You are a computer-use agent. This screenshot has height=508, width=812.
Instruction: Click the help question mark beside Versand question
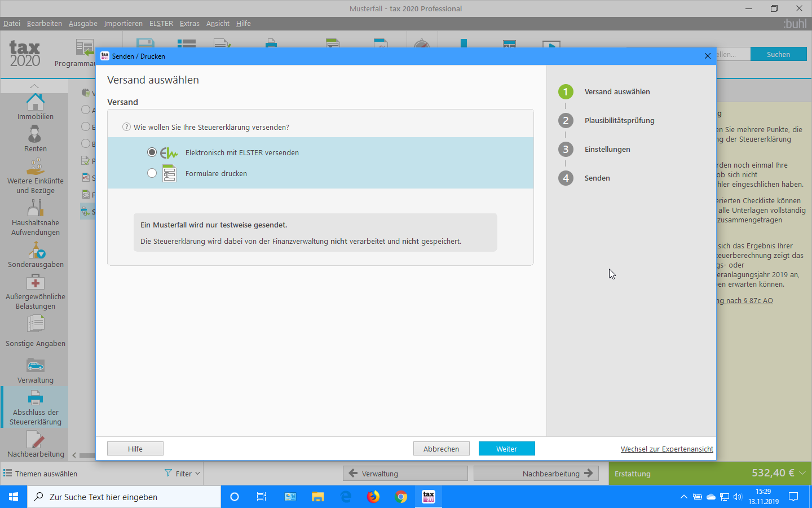pyautogui.click(x=126, y=127)
